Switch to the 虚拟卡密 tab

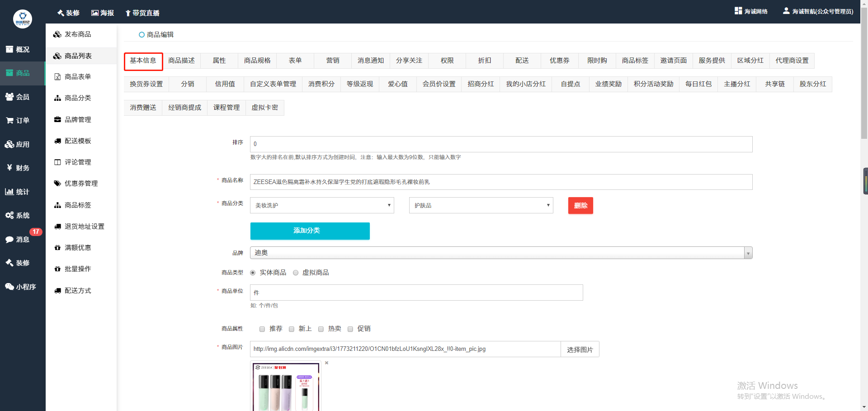coord(265,108)
